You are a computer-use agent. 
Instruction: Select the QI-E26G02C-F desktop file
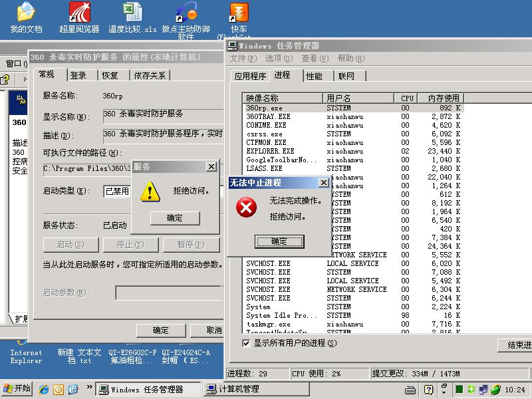tap(132, 356)
